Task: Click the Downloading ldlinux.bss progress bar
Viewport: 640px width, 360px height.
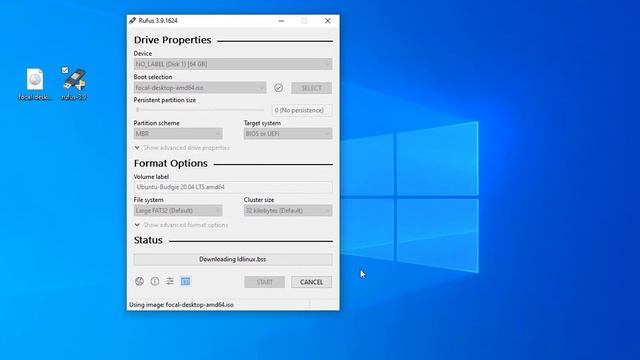Action: [233, 259]
